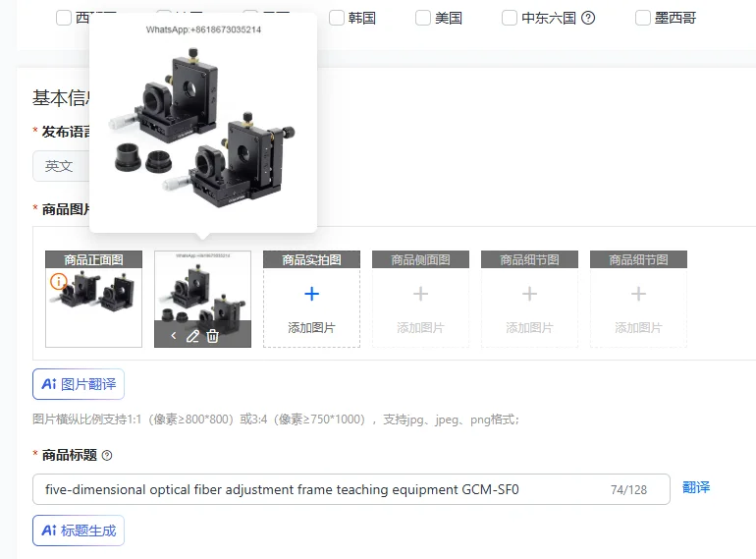Check the 美国 checkbox
756x559 pixels.
tap(423, 18)
